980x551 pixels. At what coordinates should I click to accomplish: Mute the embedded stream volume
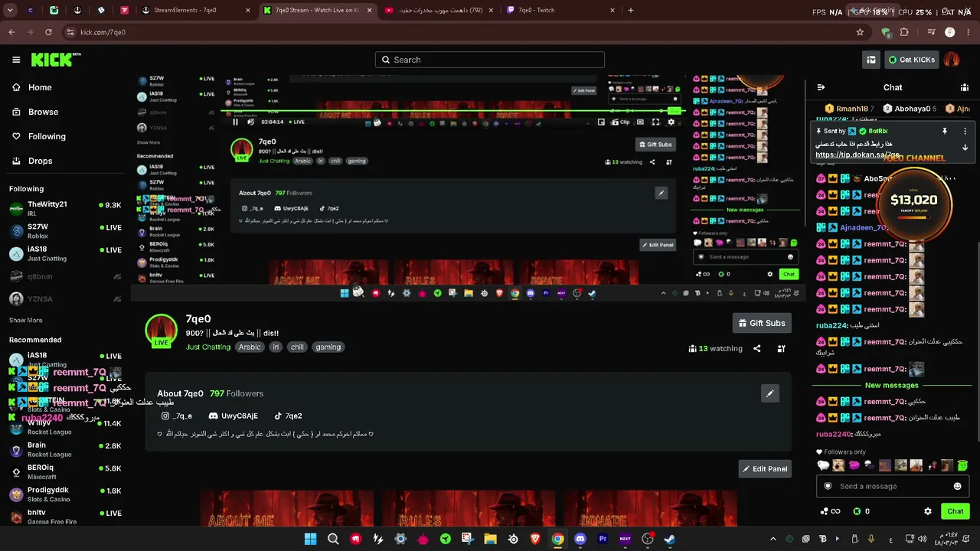(250, 122)
